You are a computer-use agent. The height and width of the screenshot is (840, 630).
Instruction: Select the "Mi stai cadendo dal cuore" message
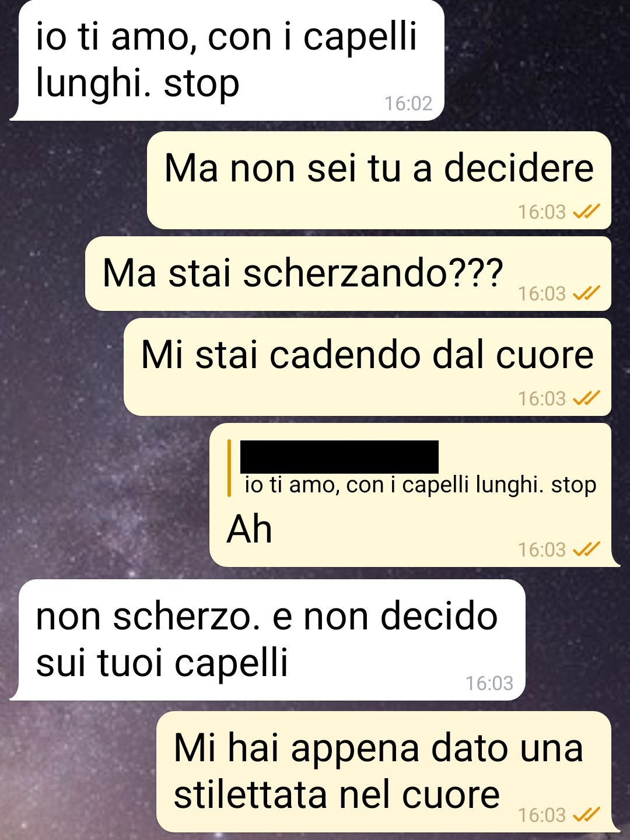pos(367,367)
